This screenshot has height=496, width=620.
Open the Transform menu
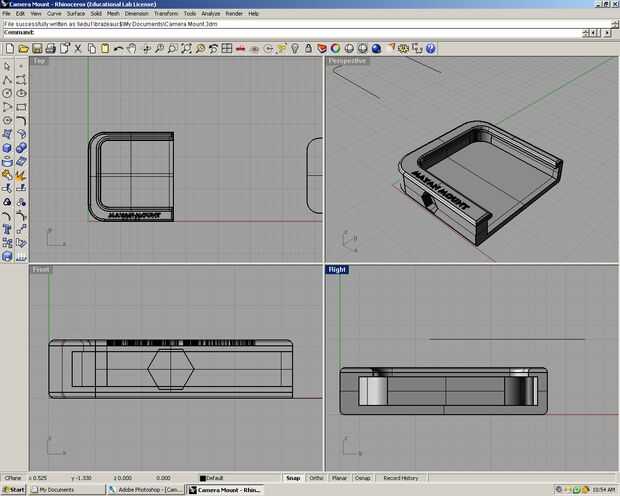click(166, 13)
